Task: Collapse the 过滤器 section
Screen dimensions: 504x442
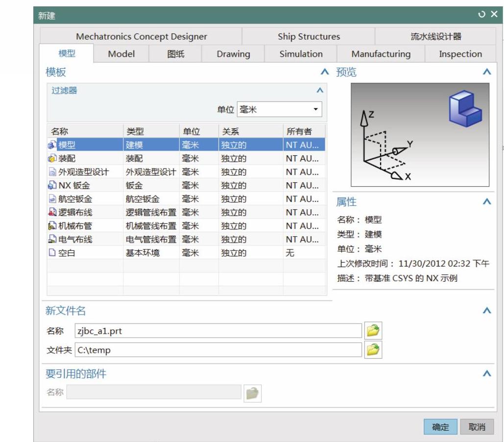Action: tap(319, 90)
